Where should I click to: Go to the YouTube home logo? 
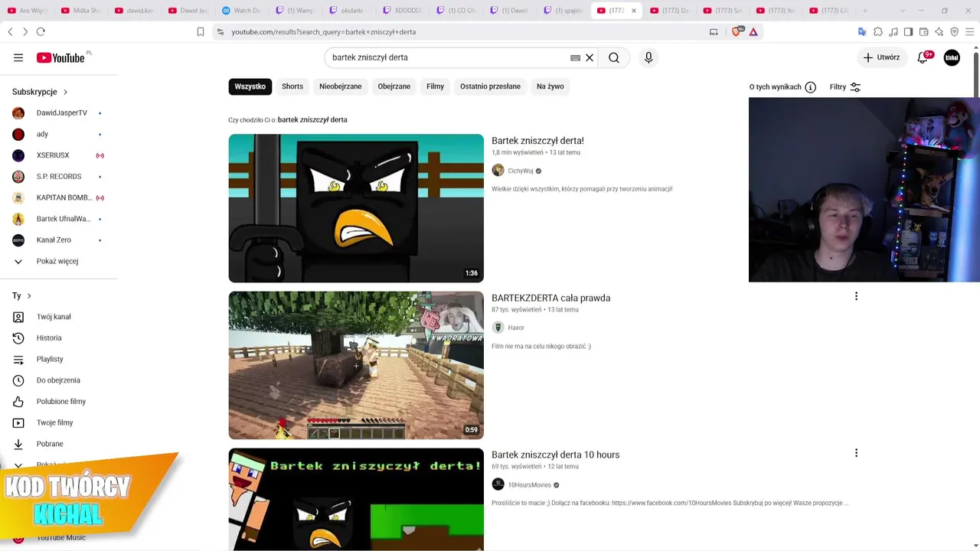pos(60,57)
